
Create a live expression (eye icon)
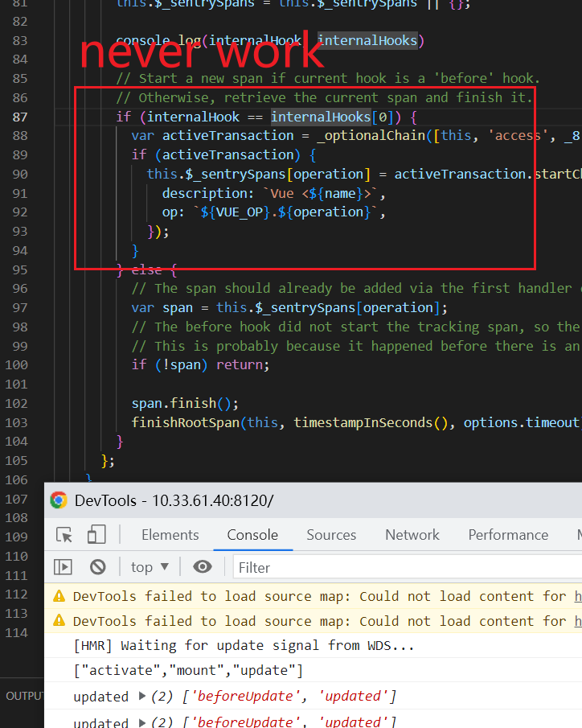point(202,567)
